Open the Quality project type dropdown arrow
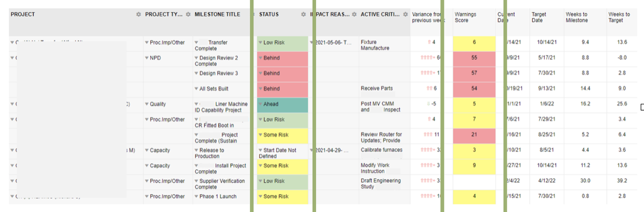644x212 pixels. click(x=146, y=104)
